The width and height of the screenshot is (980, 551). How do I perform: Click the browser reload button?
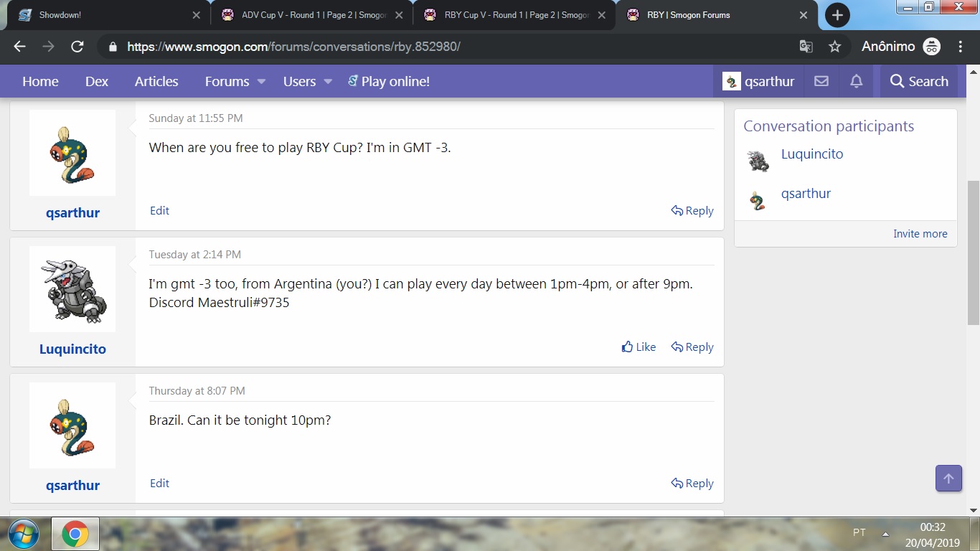click(77, 47)
